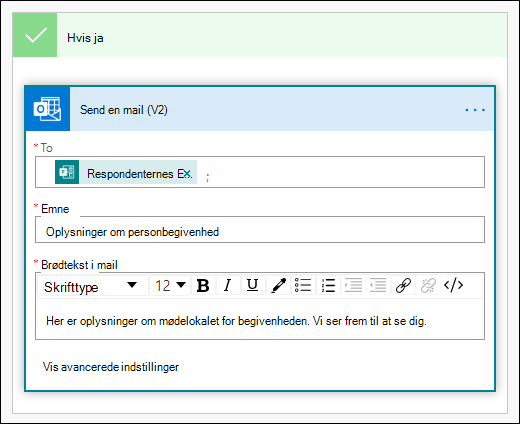Switch to HTML code view
520x424 pixels.
coord(453,286)
